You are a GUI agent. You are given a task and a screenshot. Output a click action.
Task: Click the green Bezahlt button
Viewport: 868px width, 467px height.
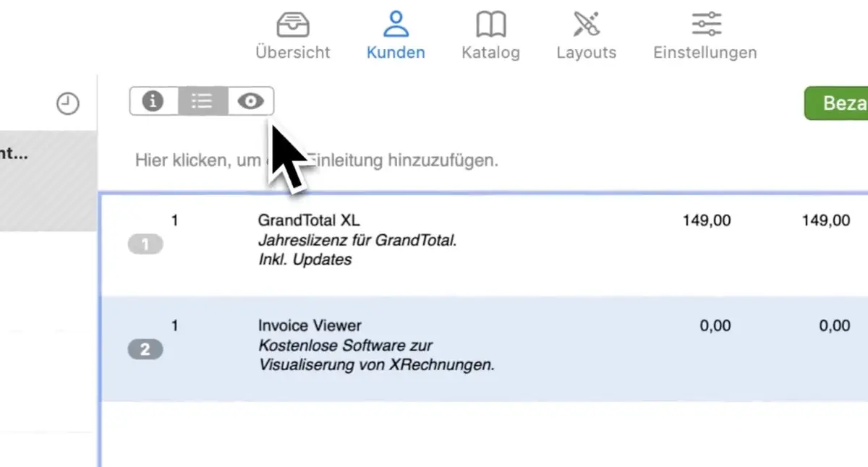[x=837, y=103]
